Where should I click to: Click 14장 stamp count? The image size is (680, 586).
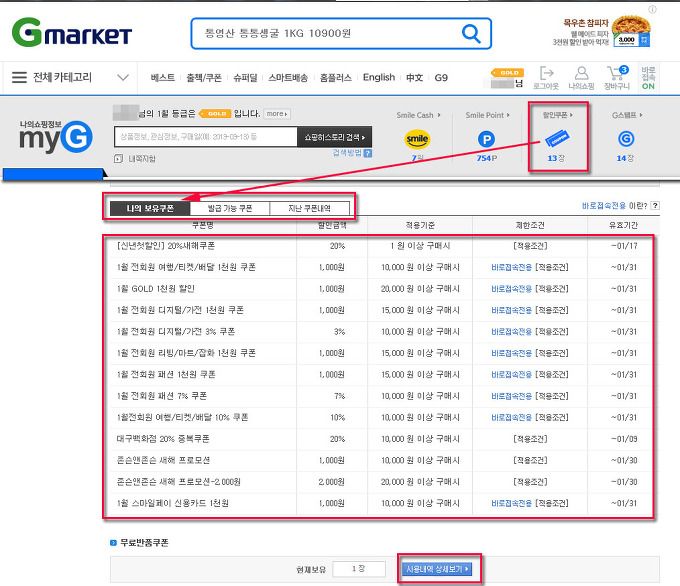(x=625, y=158)
